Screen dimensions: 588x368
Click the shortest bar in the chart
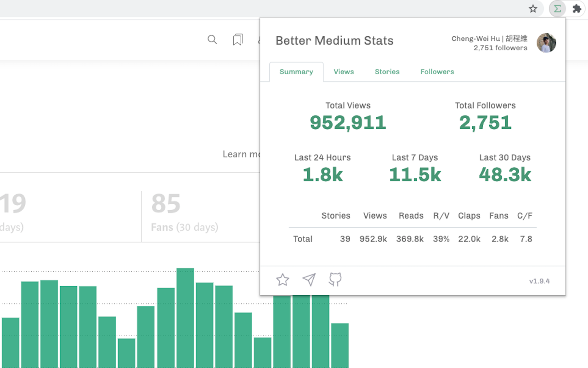pos(126,353)
